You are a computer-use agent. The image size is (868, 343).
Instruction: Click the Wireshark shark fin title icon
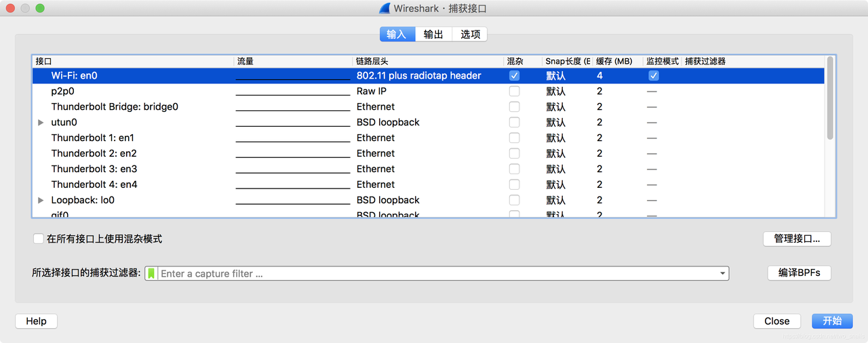384,8
